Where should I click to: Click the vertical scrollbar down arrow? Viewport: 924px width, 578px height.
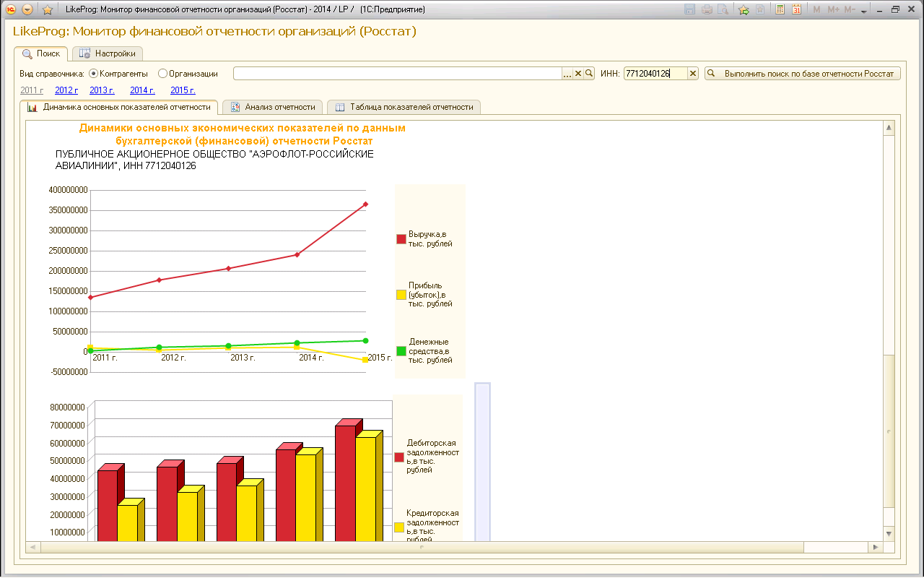click(889, 532)
